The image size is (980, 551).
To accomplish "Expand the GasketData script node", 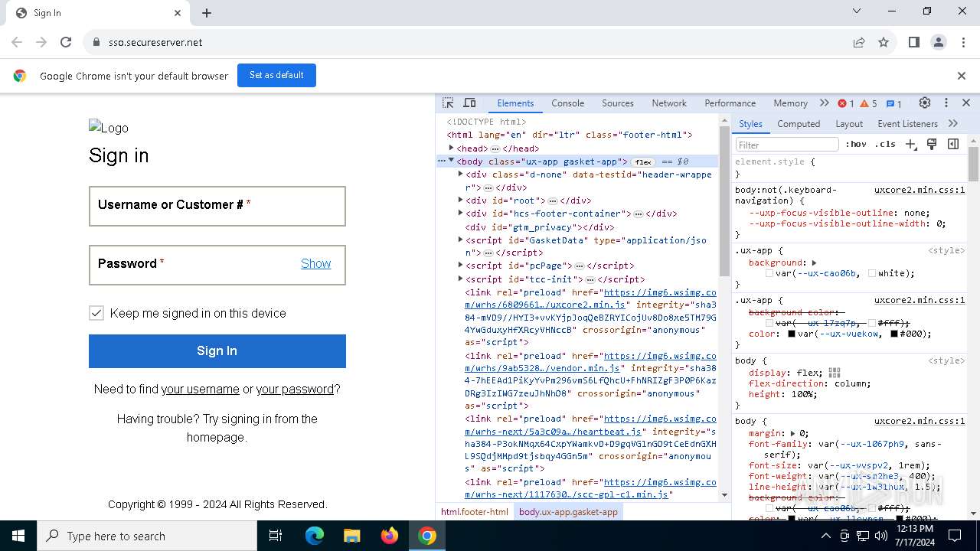I will click(460, 240).
